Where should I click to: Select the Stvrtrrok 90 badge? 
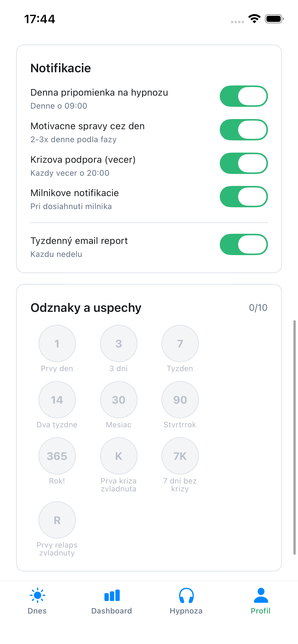point(180,400)
